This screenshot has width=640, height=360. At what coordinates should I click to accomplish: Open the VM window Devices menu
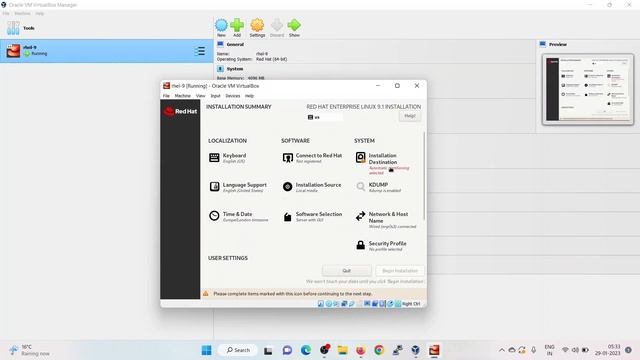tap(233, 96)
